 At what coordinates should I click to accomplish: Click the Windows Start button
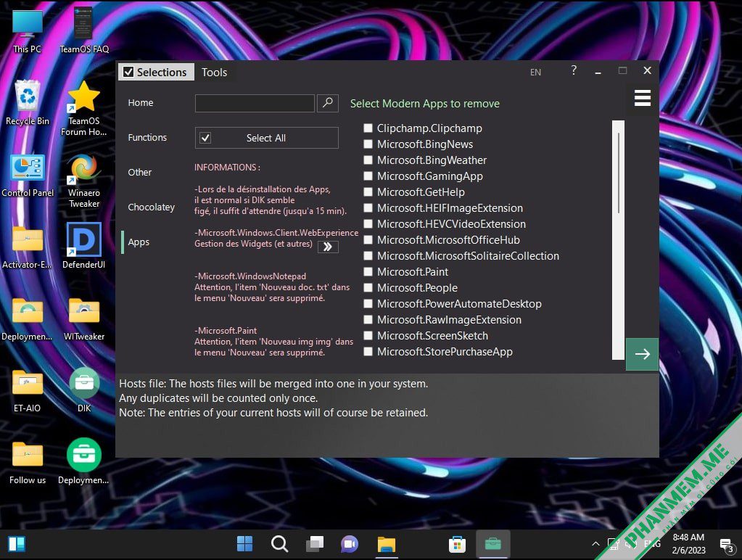[x=244, y=544]
